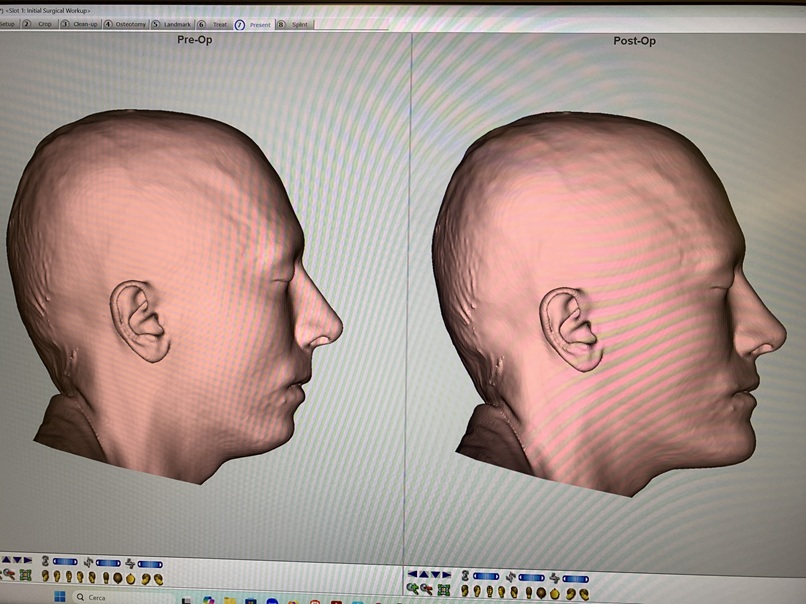Set Post-Op view with the fifth head preset
Image resolution: width=806 pixels, height=604 pixels.
tap(514, 593)
